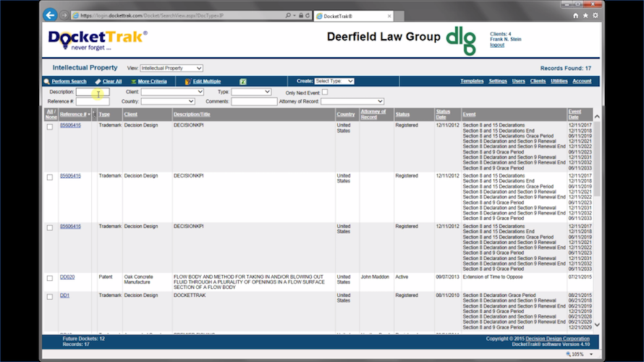This screenshot has width=644, height=362.
Task: Expand the Country filter dropdown
Action: tap(168, 101)
